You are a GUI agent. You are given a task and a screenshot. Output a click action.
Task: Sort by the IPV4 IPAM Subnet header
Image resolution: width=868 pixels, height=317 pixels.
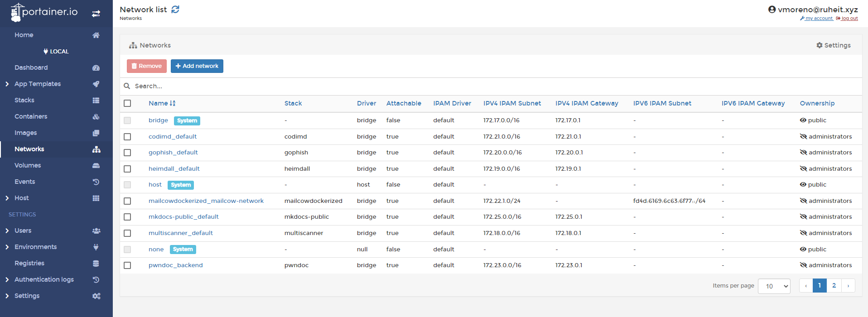[x=512, y=103]
